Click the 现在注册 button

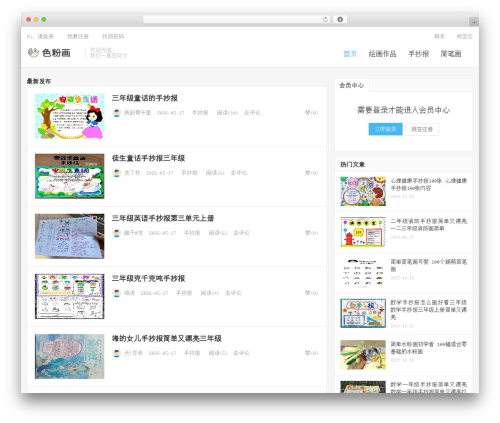pos(422,129)
